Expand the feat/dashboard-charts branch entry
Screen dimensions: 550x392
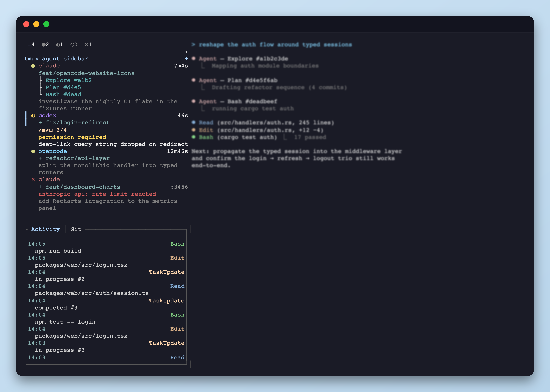click(x=40, y=187)
